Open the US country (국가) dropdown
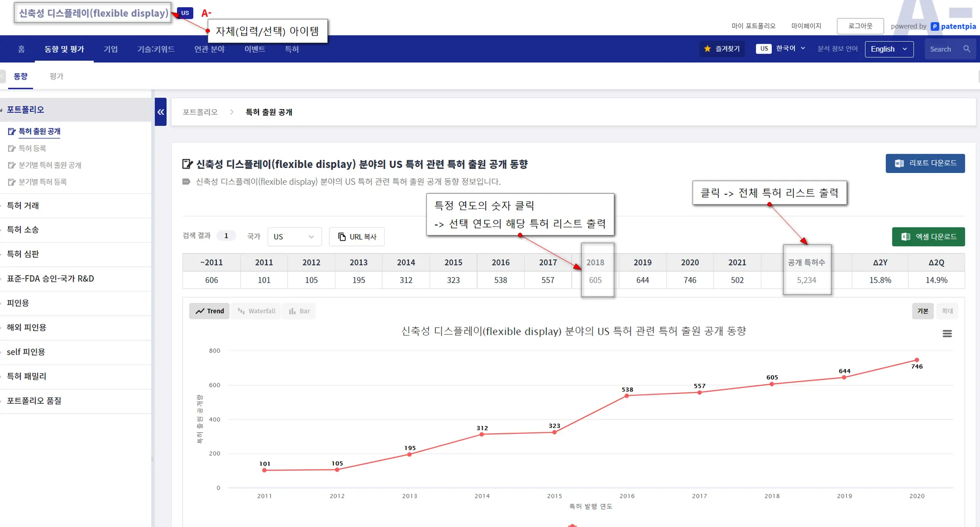This screenshot has height=527, width=980. coord(294,237)
